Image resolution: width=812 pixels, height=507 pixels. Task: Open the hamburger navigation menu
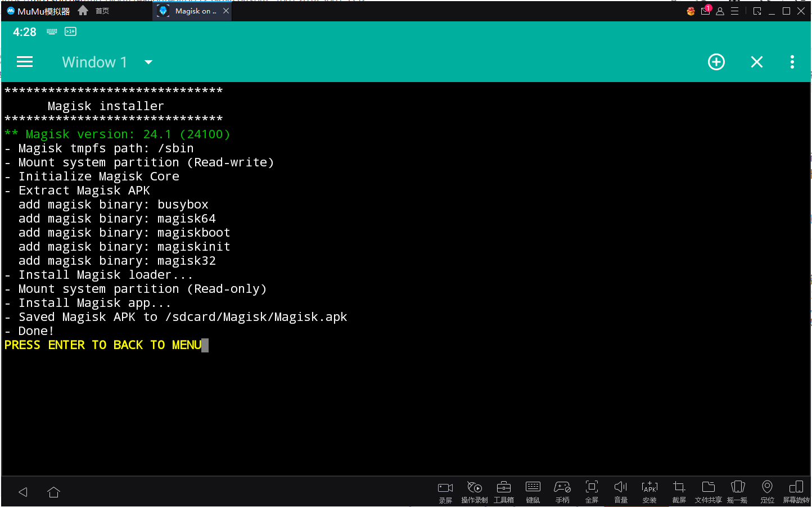(25, 62)
